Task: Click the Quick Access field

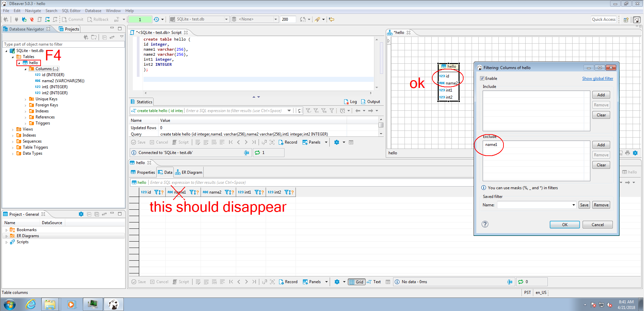Action: pos(604,19)
